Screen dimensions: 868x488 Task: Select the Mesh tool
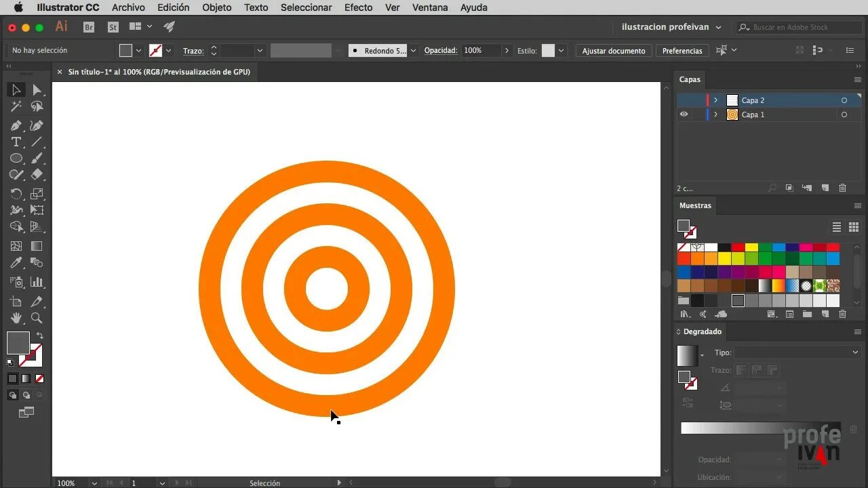click(16, 246)
